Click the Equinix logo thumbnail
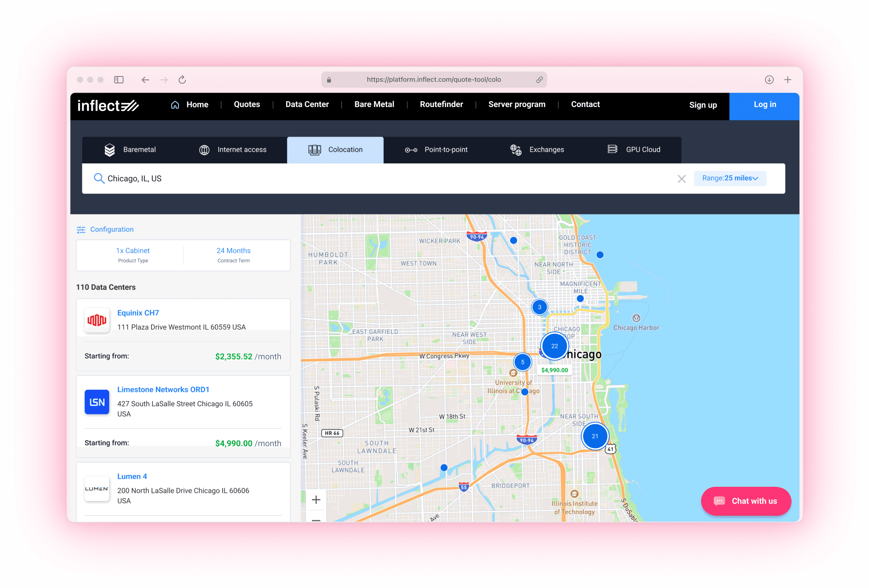This screenshot has width=869, height=588. coord(97,320)
